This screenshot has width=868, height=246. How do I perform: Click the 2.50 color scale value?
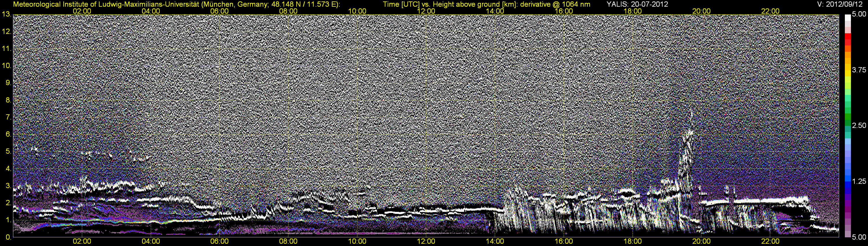[x=858, y=126]
